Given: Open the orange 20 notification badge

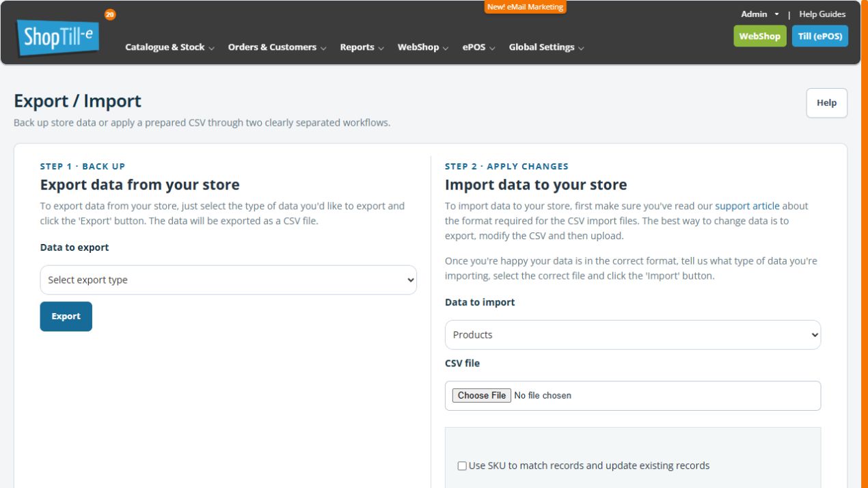Looking at the screenshot, I should coord(111,13).
